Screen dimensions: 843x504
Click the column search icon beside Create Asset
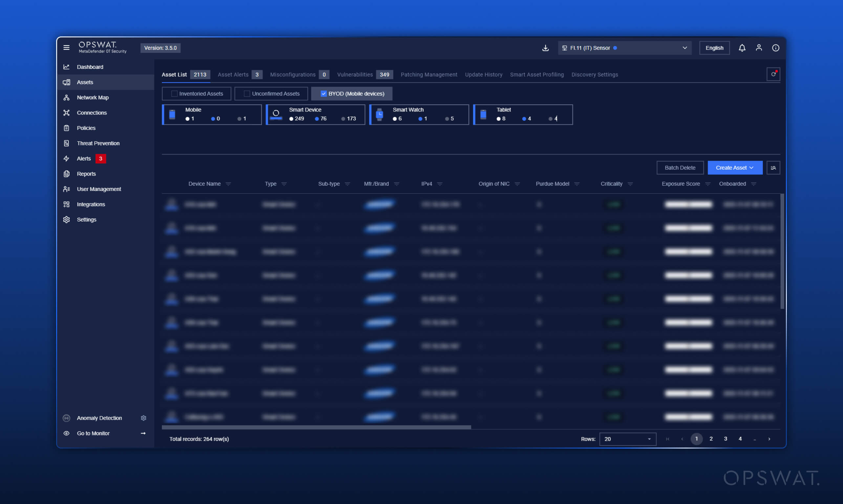[773, 167]
